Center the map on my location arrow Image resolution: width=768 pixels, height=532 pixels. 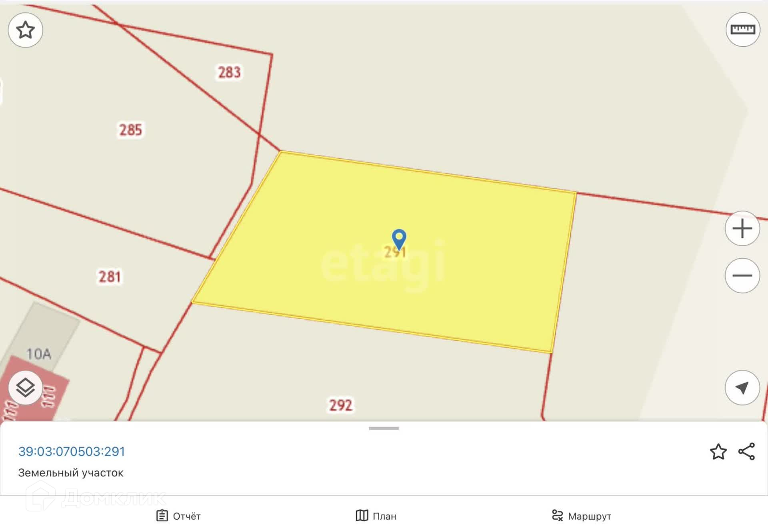tap(742, 388)
